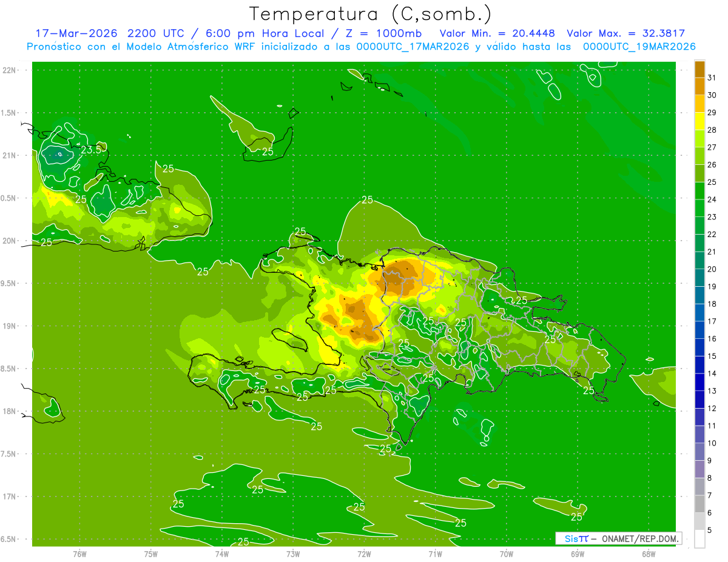The height and width of the screenshot is (562, 728).
Task: Click the "22N" latitude axis label
Action: (8, 70)
